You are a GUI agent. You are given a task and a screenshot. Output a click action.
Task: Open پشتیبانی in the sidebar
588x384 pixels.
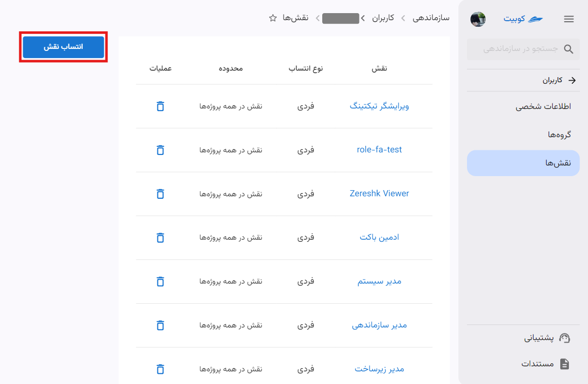pyautogui.click(x=539, y=338)
